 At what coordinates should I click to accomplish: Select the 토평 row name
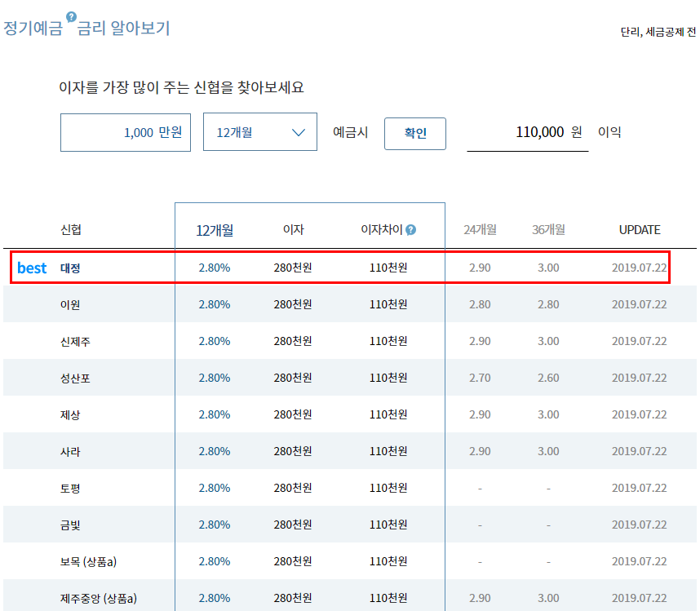[x=70, y=489]
